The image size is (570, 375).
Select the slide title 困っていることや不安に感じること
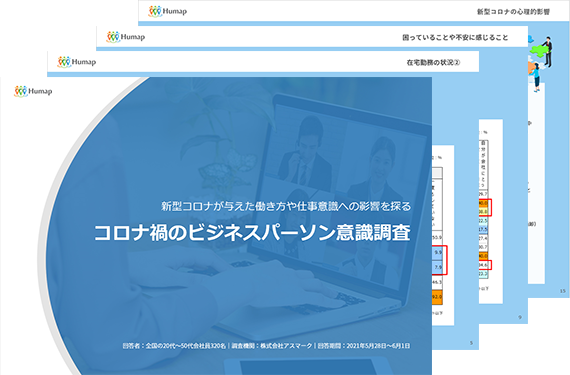[455, 37]
